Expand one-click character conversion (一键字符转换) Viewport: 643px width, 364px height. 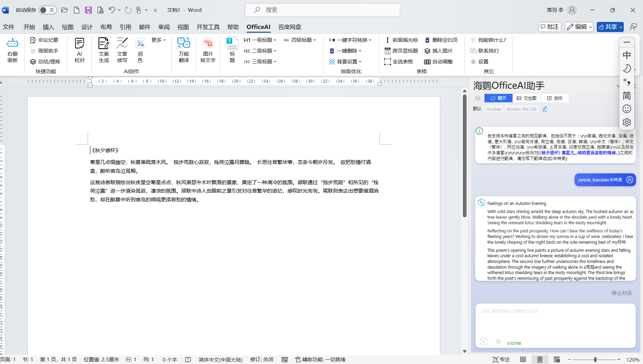pos(350,40)
